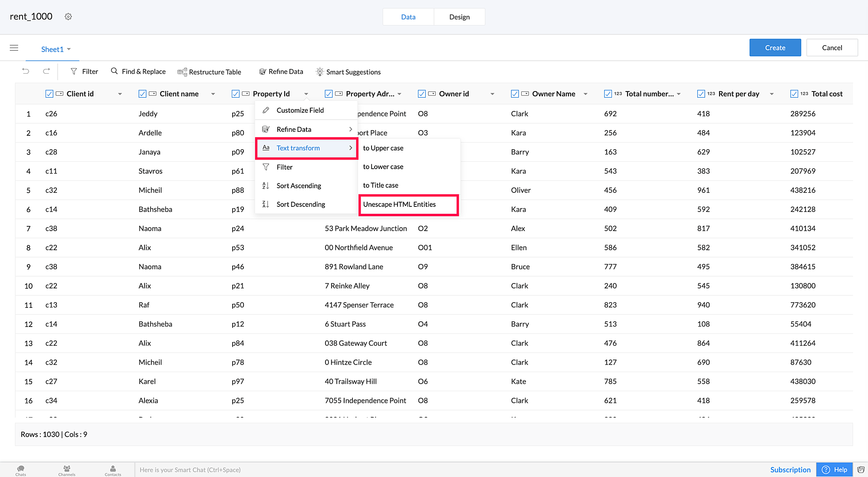The image size is (868, 477).
Task: Toggle the Rent per day column checkbox
Action: 701,94
